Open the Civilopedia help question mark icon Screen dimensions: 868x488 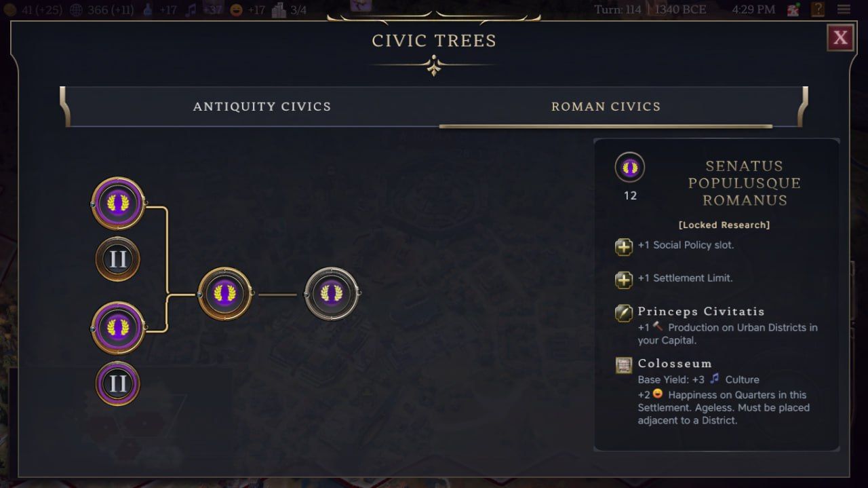tap(818, 10)
